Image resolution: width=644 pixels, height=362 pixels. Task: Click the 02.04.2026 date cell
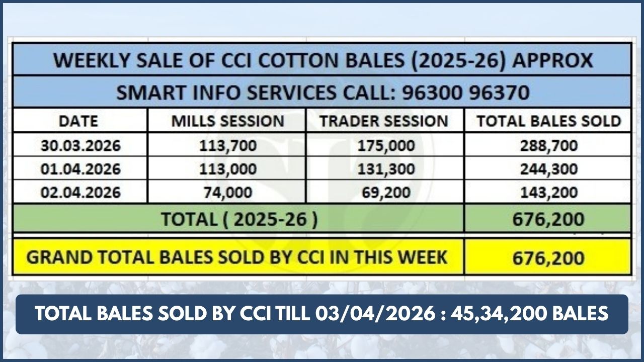(80, 193)
